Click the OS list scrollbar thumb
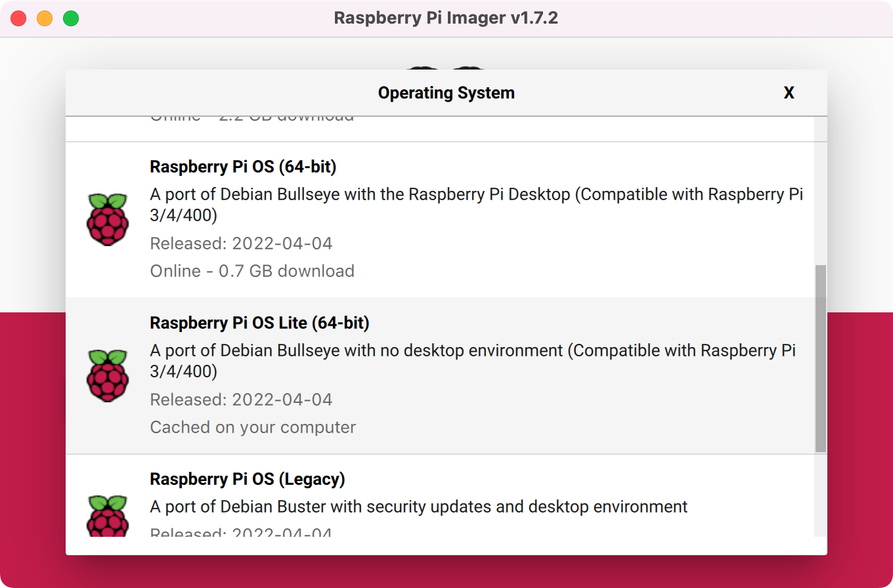Image resolution: width=893 pixels, height=588 pixels. 820,358
